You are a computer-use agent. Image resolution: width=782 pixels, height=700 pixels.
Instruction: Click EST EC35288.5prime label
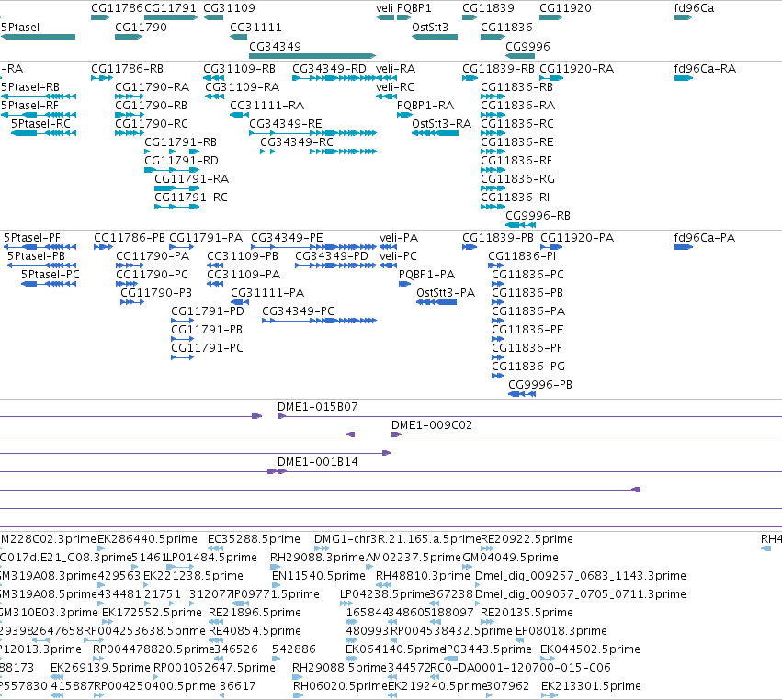click(x=254, y=539)
